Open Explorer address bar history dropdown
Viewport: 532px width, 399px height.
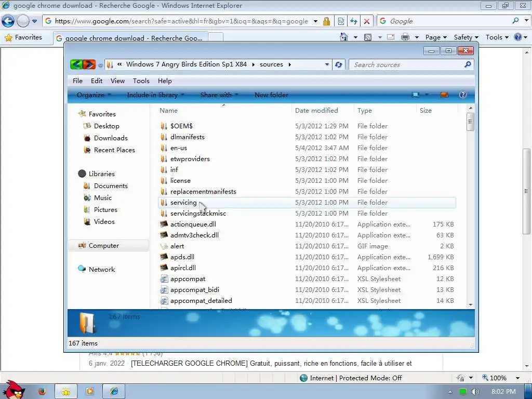(x=327, y=64)
